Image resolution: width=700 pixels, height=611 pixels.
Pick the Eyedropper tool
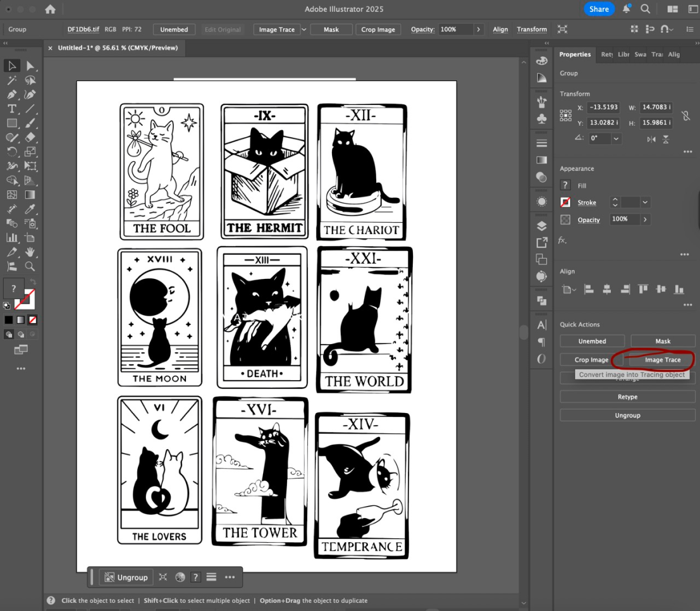click(30, 209)
